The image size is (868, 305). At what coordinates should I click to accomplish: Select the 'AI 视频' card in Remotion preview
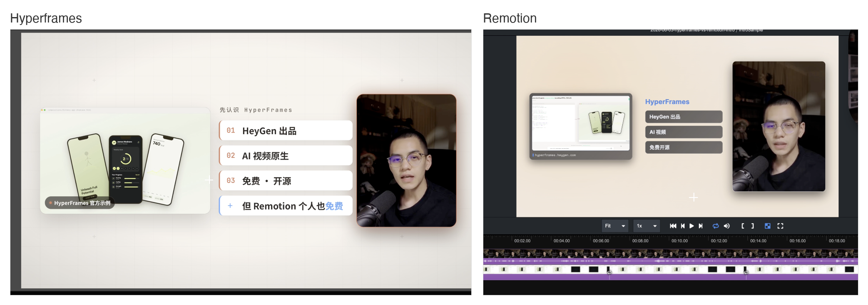point(684,132)
